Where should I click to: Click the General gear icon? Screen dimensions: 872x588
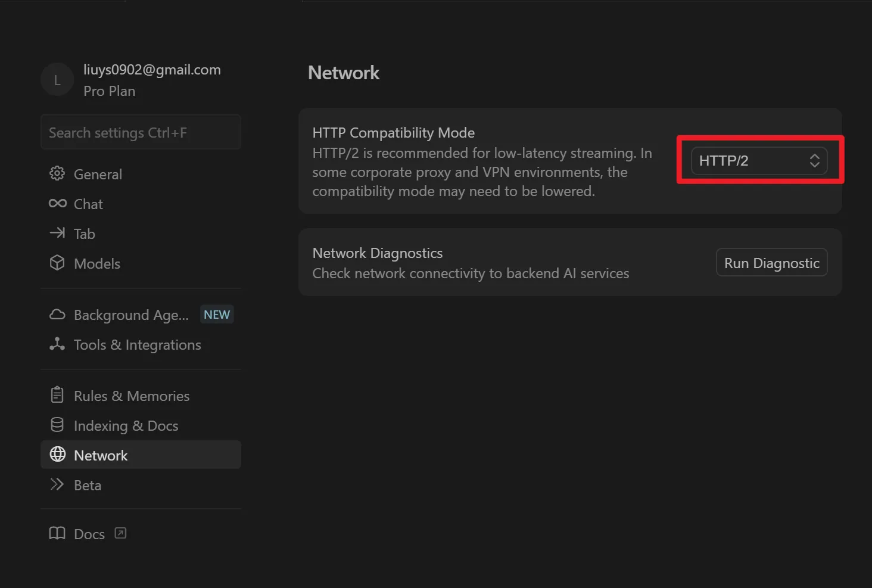(57, 173)
